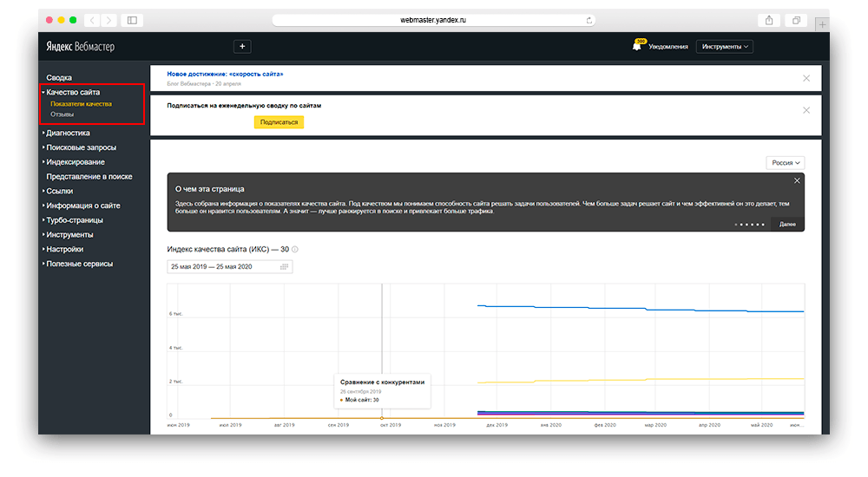Expand the Ссылки section
This screenshot has height=477, width=868.
click(x=59, y=191)
